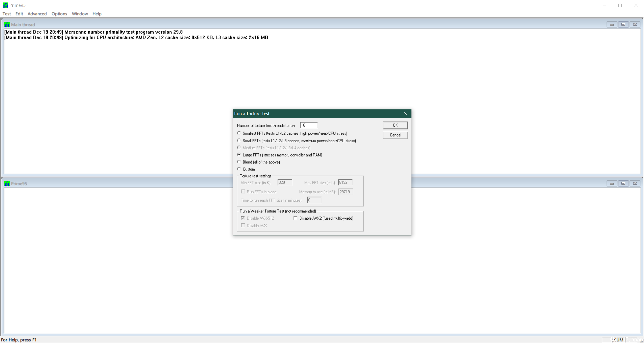Click the Memory to use field

345,192
